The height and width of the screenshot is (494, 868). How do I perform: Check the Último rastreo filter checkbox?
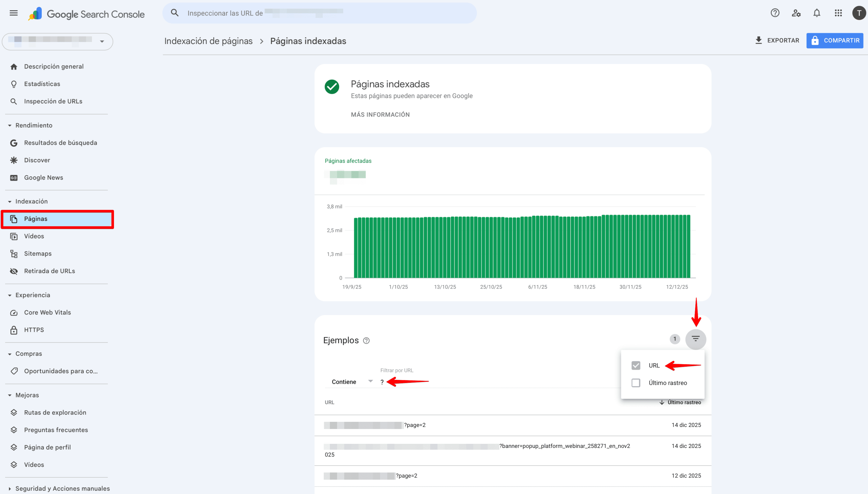635,383
